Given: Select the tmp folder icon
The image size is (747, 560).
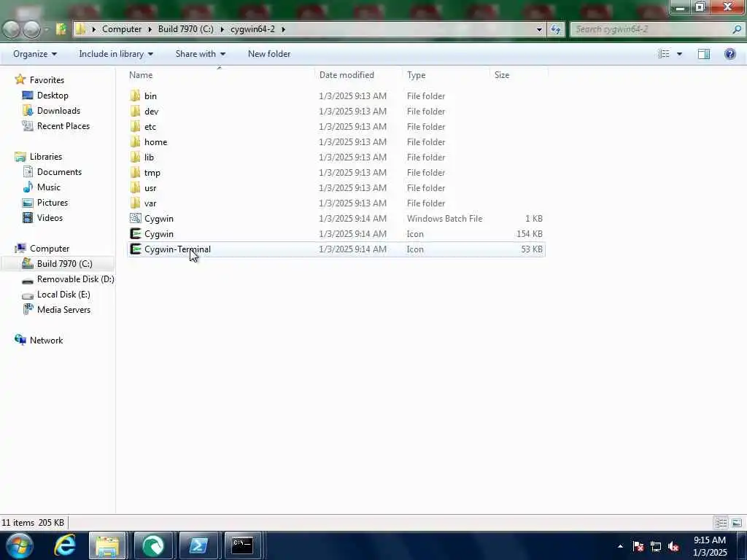Looking at the screenshot, I should coord(135,172).
